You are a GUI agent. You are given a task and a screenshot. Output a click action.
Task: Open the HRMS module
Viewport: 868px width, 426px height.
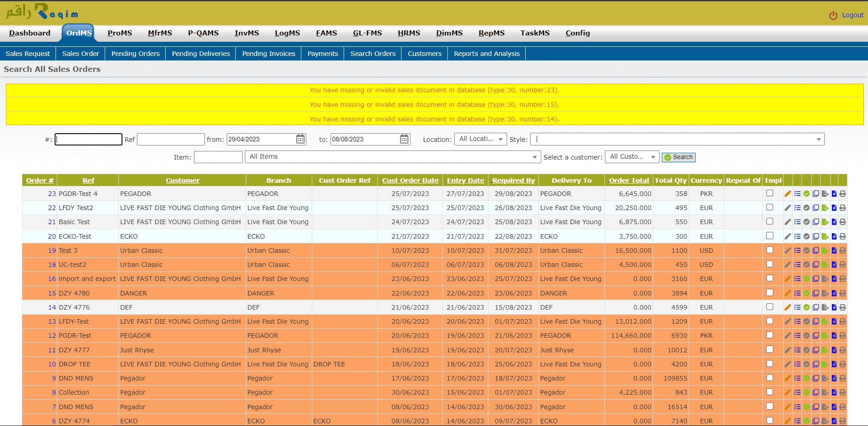click(409, 33)
